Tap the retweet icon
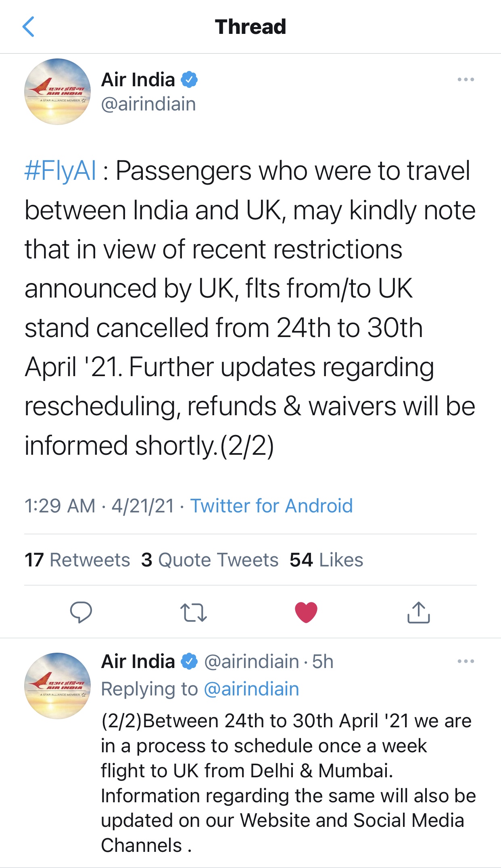Screen dimensions: 501x868 (x=194, y=612)
